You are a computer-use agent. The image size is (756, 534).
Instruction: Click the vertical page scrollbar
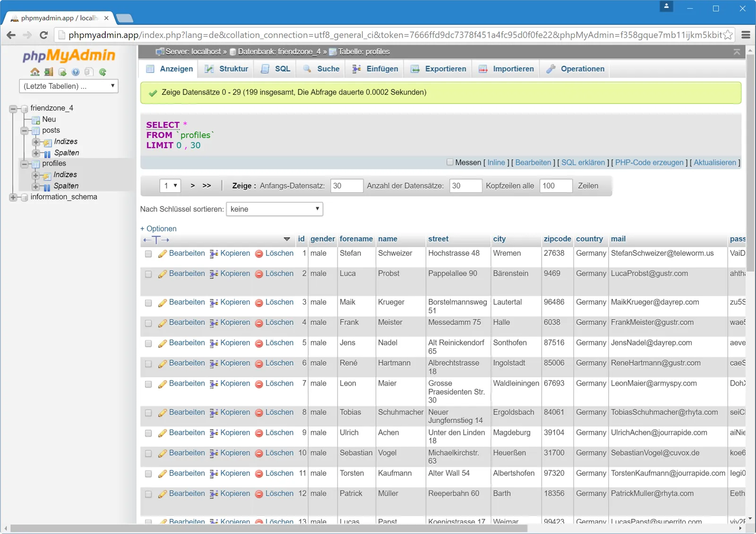coord(750,163)
